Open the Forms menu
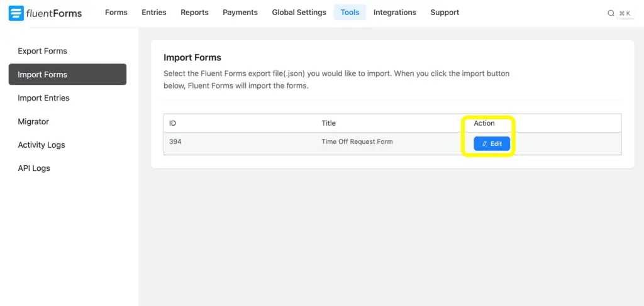Viewport: 644px width, 306px height. (x=116, y=13)
